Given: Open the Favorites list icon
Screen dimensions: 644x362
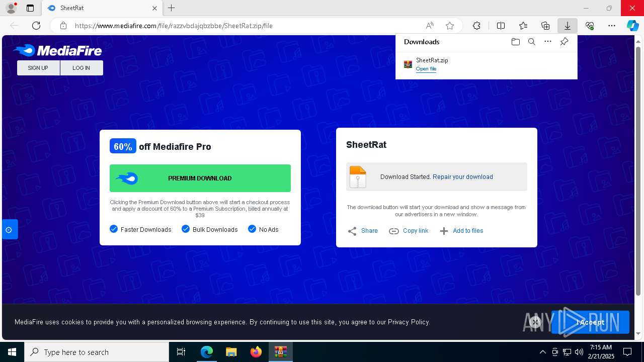Looking at the screenshot, I should [x=523, y=26].
